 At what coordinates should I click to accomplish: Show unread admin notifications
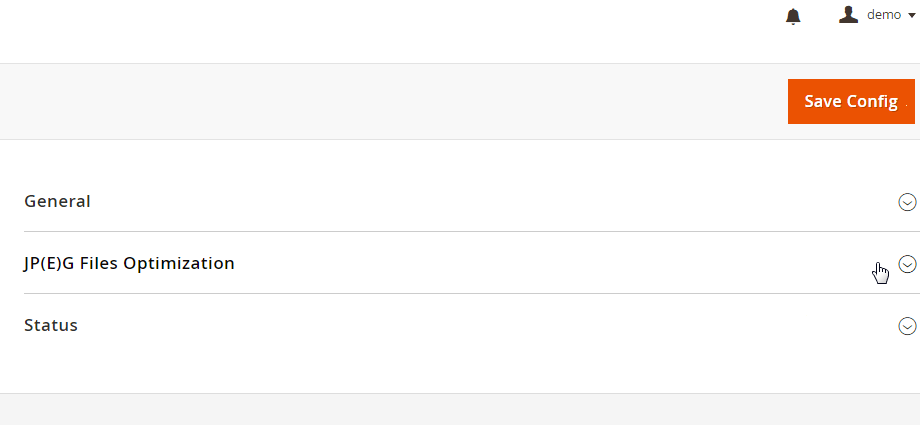[x=793, y=16]
